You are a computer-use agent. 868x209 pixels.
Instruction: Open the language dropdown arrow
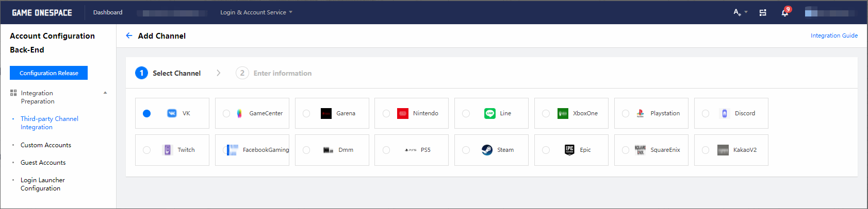tap(746, 12)
